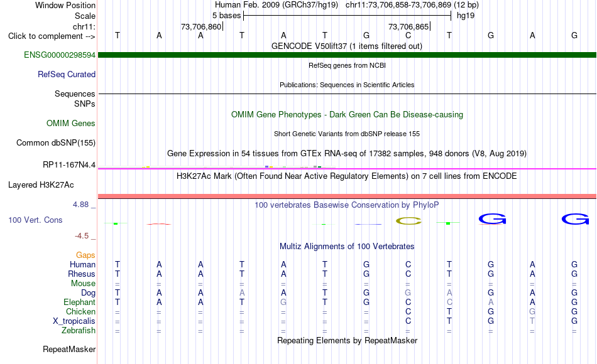Click 'RefSeq genes from NCBI' title
This screenshot has width=597, height=364.
tap(347, 65)
